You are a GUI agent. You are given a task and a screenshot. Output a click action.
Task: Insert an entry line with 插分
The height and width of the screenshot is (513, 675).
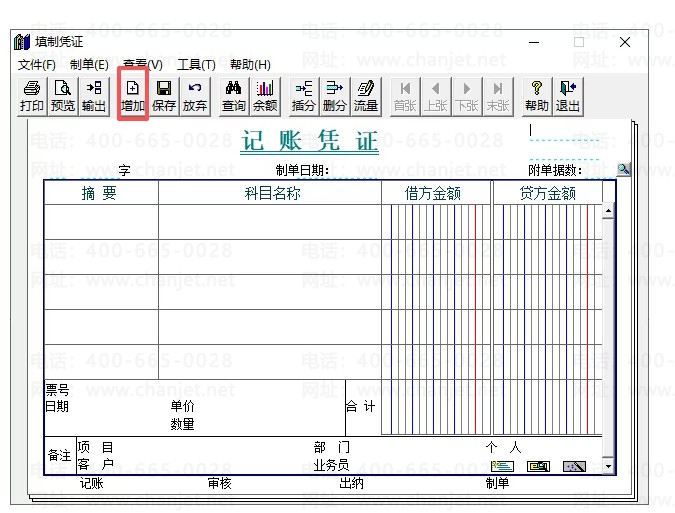pyautogui.click(x=303, y=96)
